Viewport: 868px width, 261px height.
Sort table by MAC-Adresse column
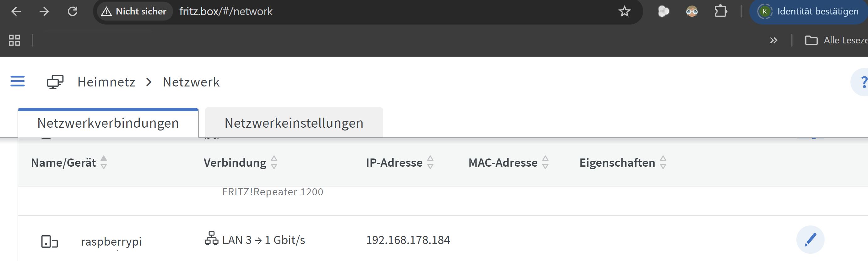coord(545,163)
